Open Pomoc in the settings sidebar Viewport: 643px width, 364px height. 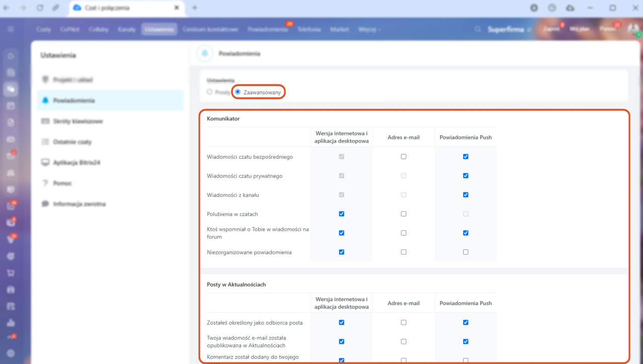[x=111, y=183]
